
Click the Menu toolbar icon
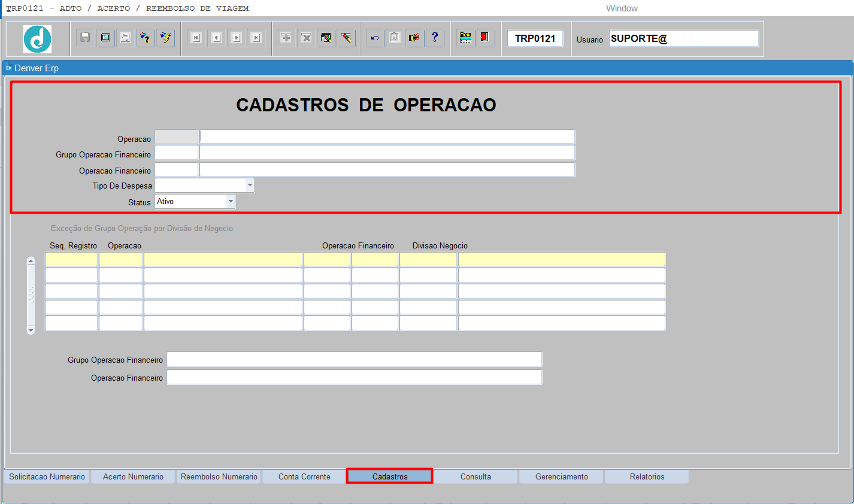pyautogui.click(x=465, y=38)
